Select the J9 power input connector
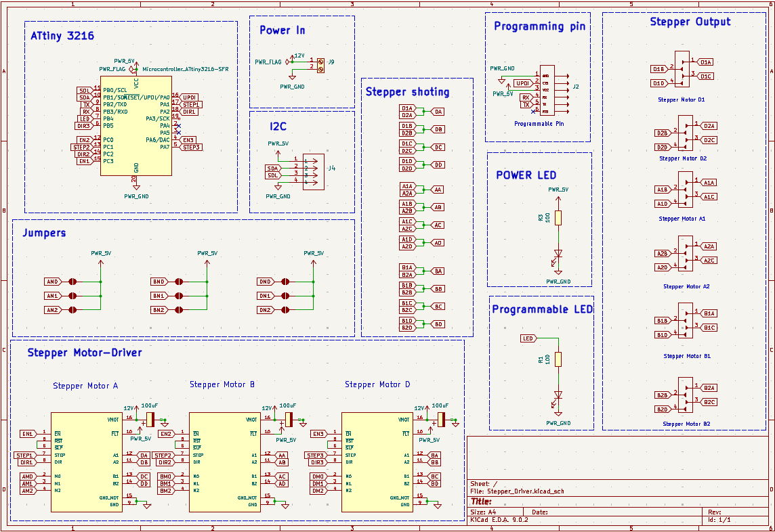775x532 pixels. tap(320, 65)
